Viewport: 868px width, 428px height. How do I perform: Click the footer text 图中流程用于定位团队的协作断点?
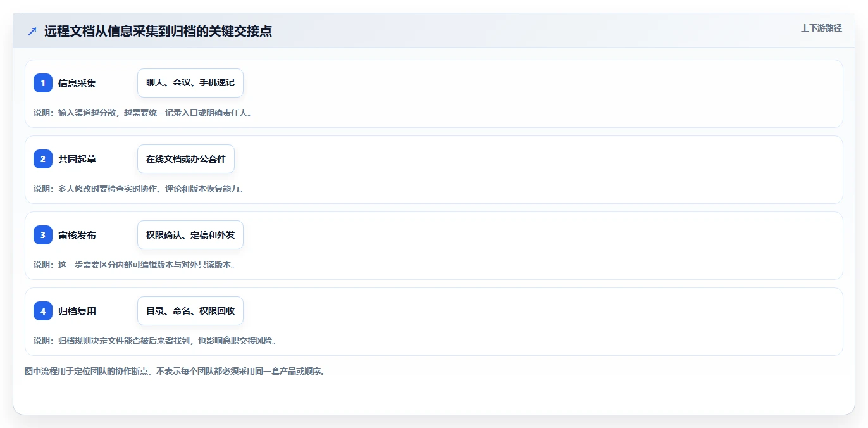click(175, 371)
